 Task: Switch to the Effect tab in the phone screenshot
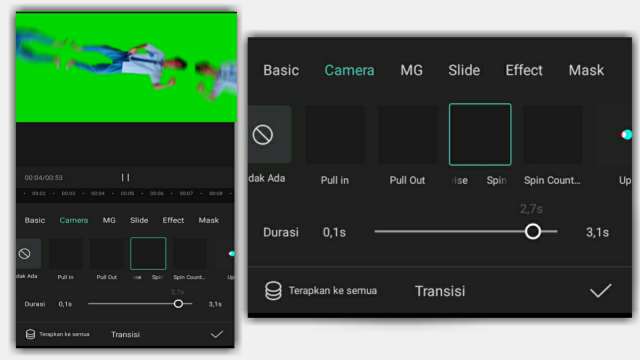click(x=173, y=220)
